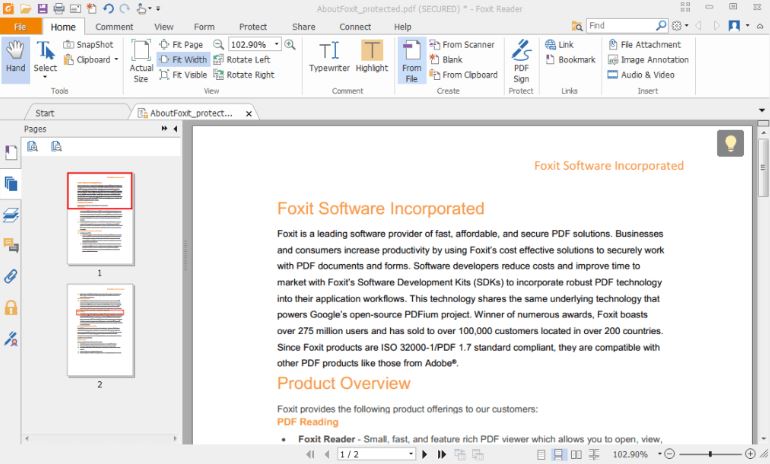Open the Bookmarks side panel

(x=10, y=153)
